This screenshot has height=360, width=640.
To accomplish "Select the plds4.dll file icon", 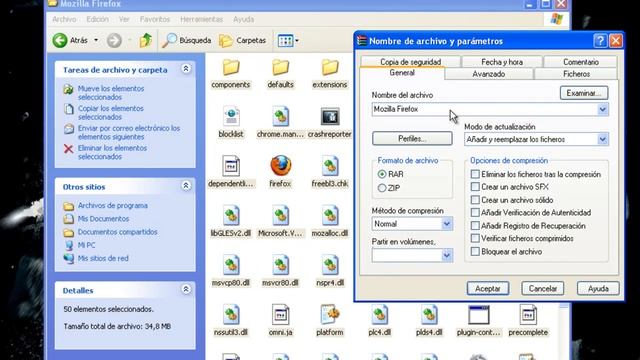I will point(429,315).
